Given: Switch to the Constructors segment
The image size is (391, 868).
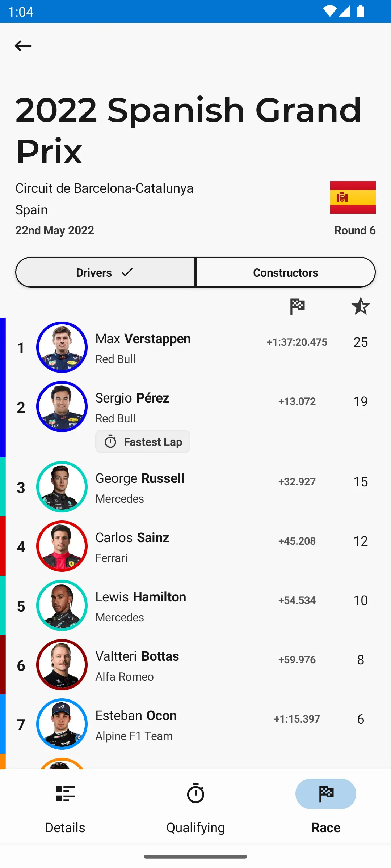Looking at the screenshot, I should (x=285, y=272).
